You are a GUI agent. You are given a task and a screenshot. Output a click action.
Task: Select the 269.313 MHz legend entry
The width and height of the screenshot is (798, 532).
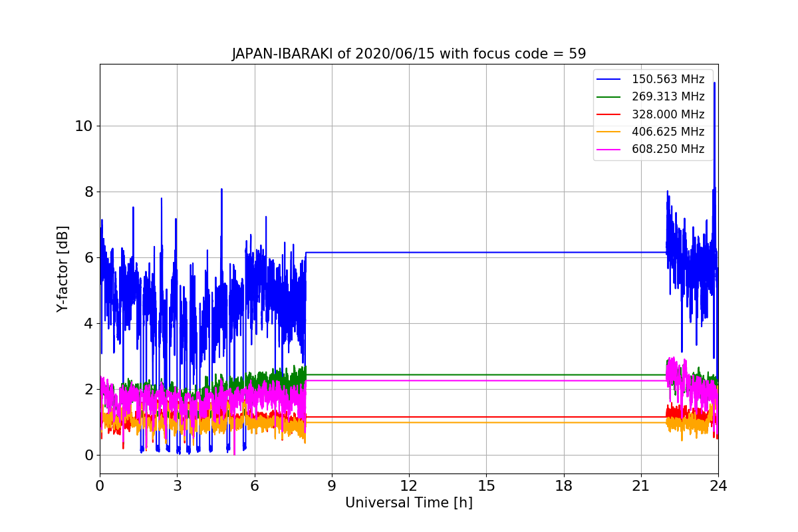652,97
